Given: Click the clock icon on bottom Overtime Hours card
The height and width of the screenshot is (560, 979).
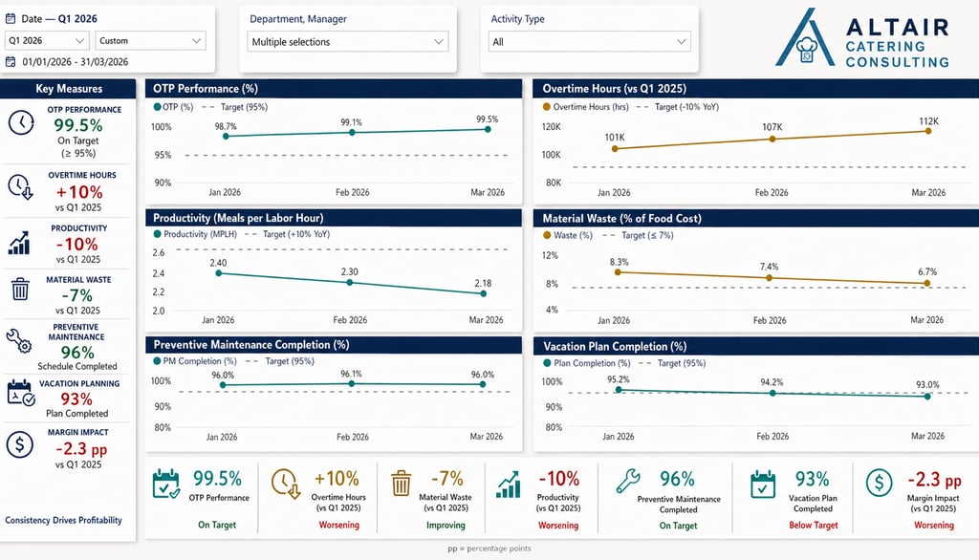Looking at the screenshot, I should coord(286,484).
